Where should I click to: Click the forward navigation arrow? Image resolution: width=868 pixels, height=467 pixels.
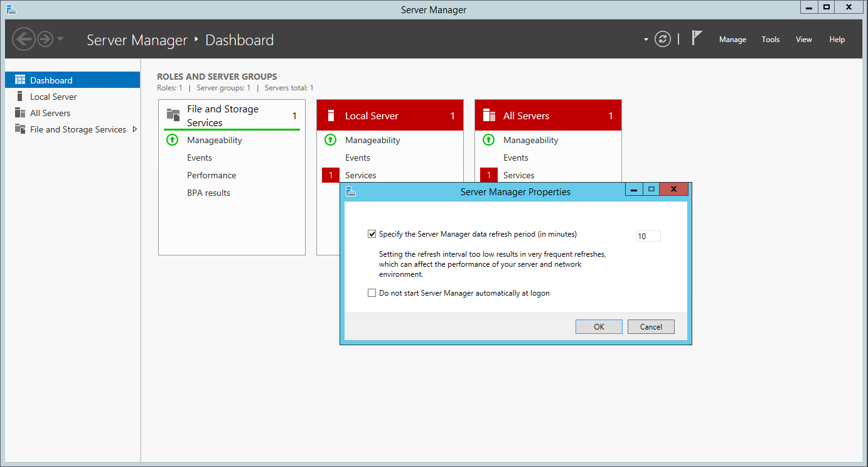pyautogui.click(x=45, y=40)
